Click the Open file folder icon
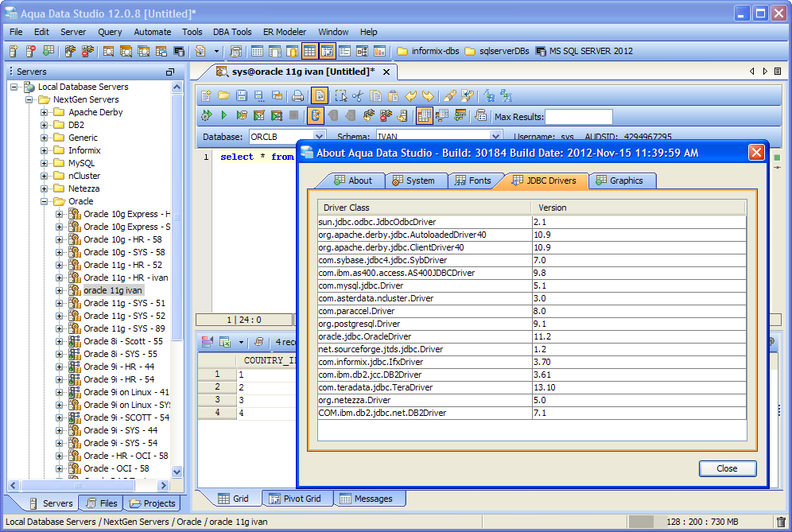 tap(223, 95)
